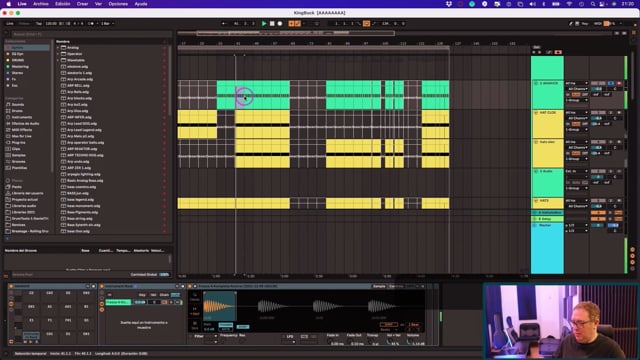Open the All Ins input dropdown of HAT CLOS
Image resolution: width=640 pixels, height=360 pixels.
tap(577, 113)
